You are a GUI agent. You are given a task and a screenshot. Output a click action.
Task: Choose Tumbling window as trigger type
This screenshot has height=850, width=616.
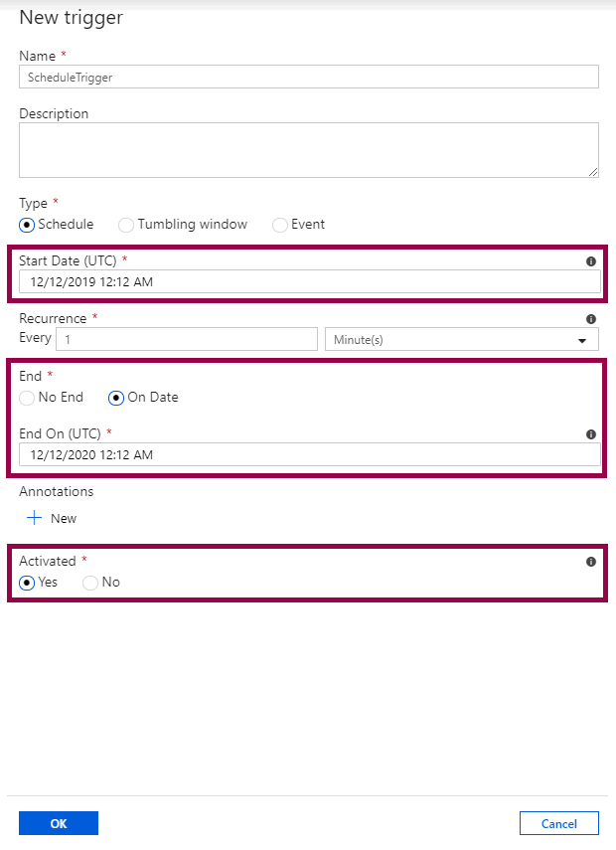(x=125, y=225)
